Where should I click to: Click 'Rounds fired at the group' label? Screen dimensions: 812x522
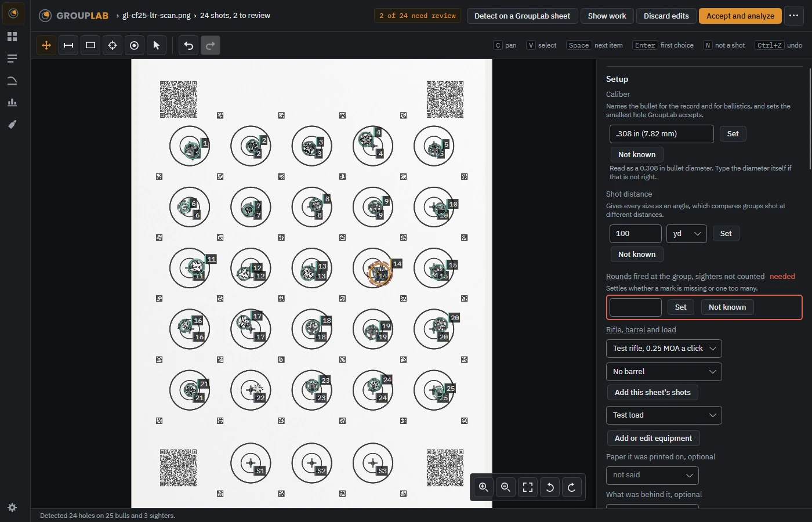(x=685, y=277)
